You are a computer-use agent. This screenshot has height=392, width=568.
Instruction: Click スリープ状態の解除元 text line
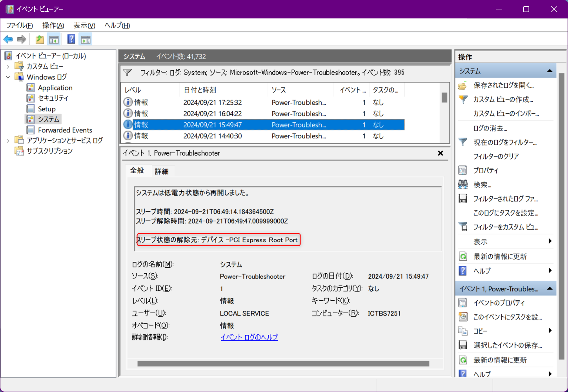(217, 240)
